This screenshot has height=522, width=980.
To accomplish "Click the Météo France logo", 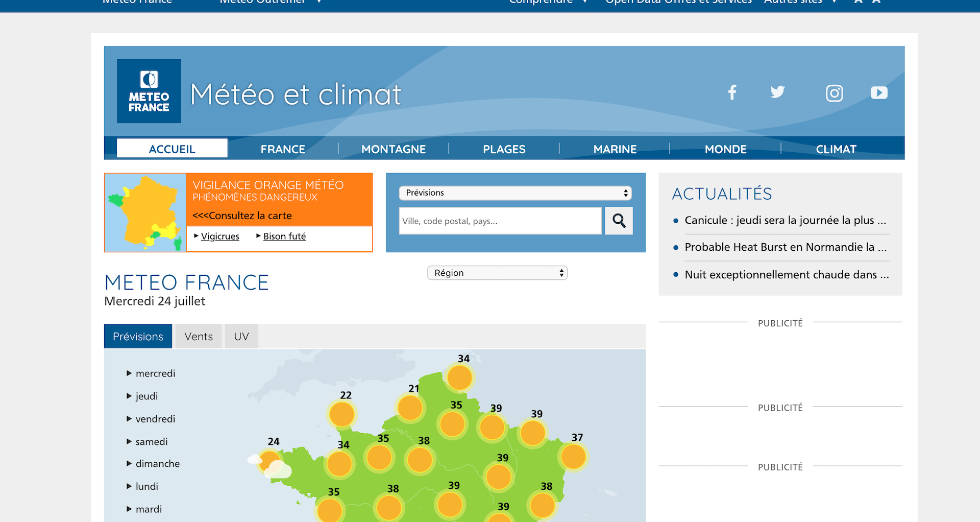I will coord(149,91).
